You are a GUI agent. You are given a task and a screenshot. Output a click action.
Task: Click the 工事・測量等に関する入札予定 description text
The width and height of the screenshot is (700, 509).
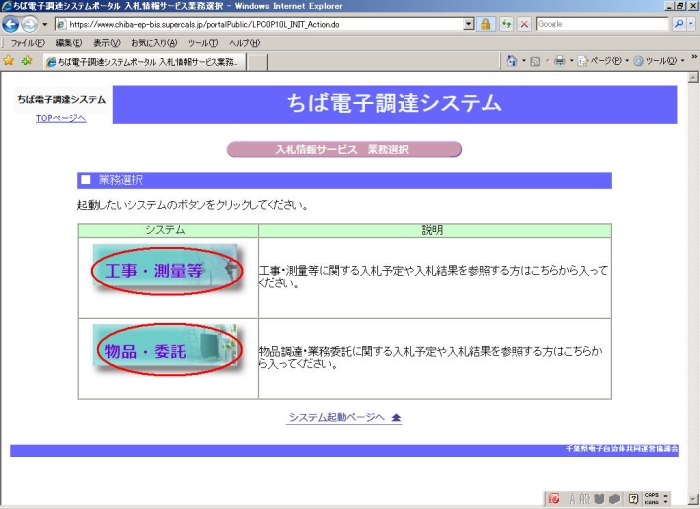click(x=433, y=277)
